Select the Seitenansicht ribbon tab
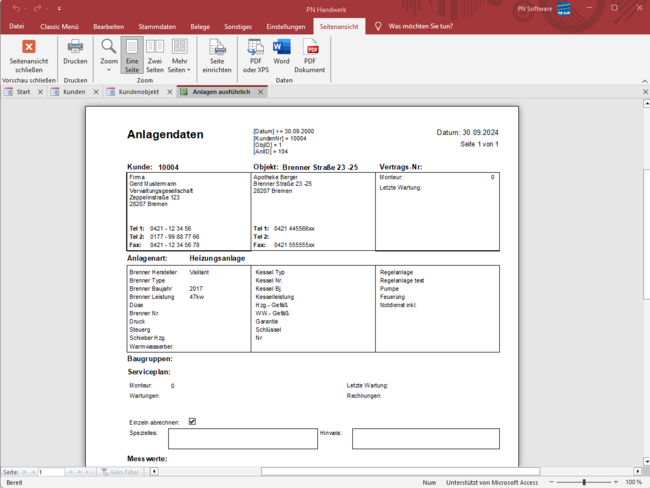The height and width of the screenshot is (488, 650). point(339,27)
